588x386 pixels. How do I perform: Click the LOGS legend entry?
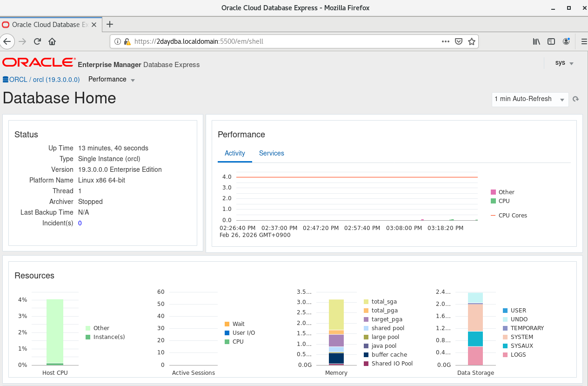click(x=514, y=355)
